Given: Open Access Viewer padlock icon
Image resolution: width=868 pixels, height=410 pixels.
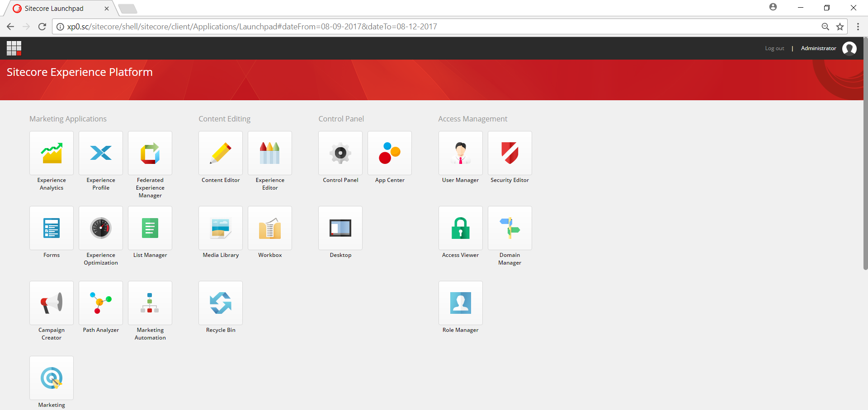Looking at the screenshot, I should click(x=461, y=228).
